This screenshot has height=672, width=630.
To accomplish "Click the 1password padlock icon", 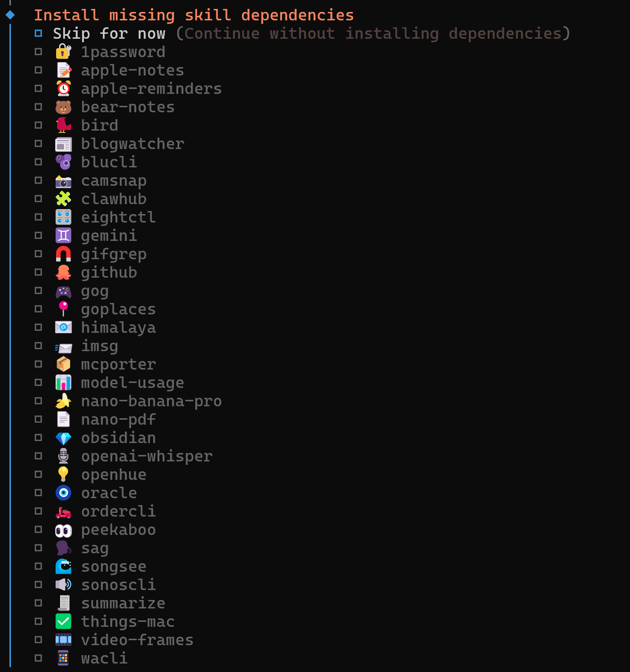I will [x=63, y=52].
